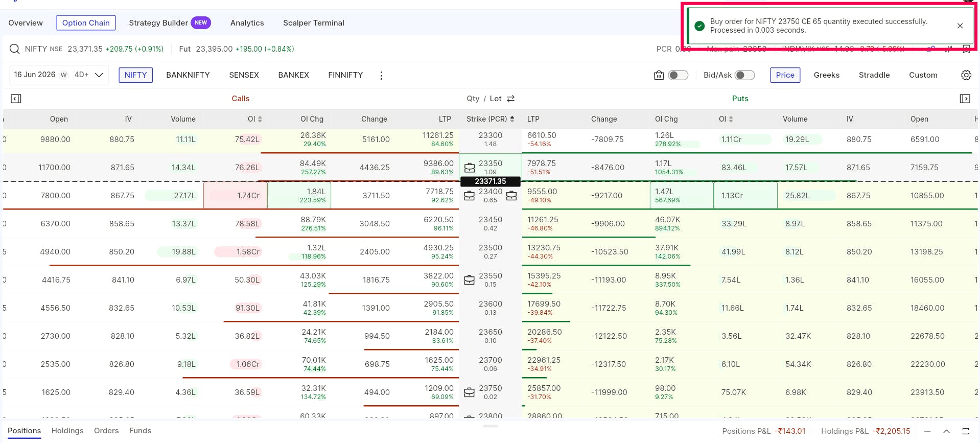
Task: Expand the bottom positions panel chevron
Action: tap(946, 431)
